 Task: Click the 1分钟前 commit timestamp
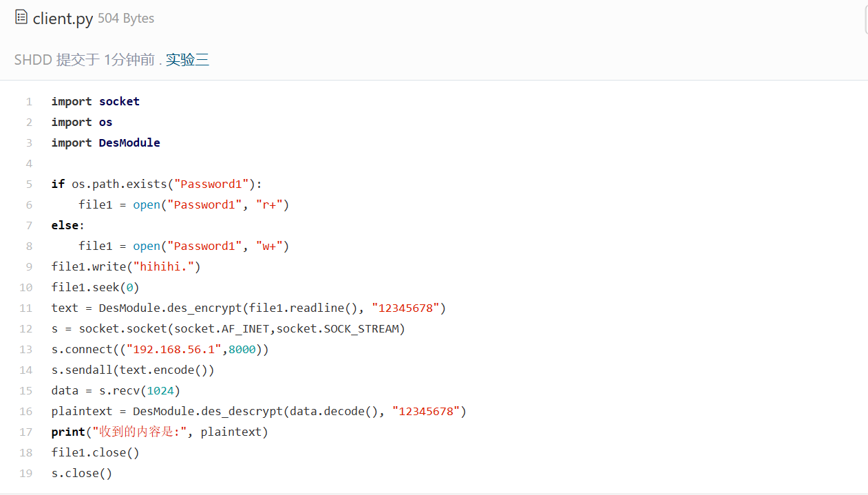tap(129, 60)
